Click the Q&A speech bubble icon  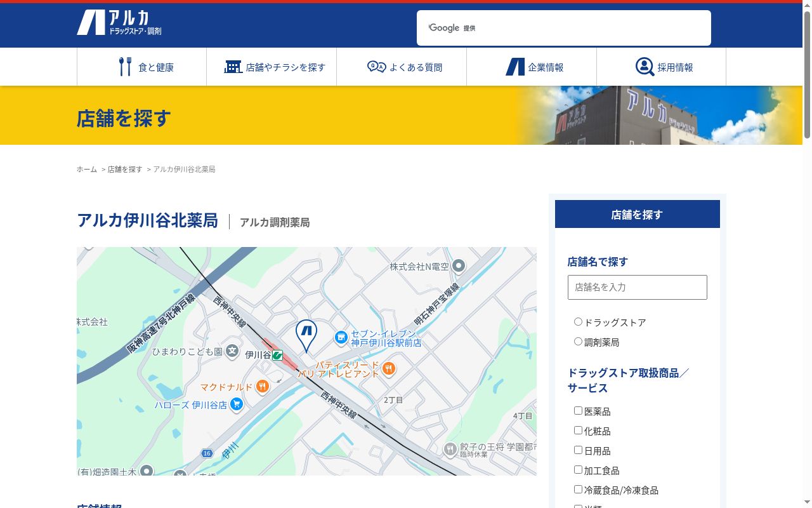point(376,67)
